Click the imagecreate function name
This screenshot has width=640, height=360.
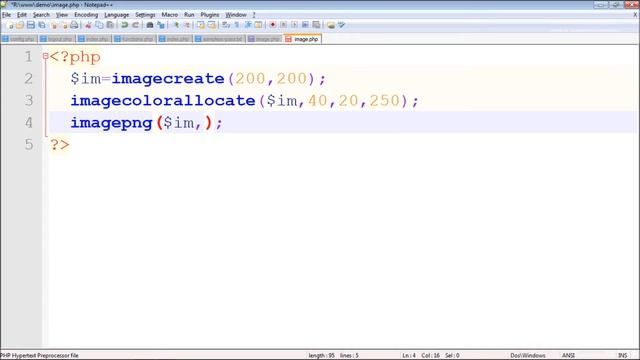tap(168, 78)
